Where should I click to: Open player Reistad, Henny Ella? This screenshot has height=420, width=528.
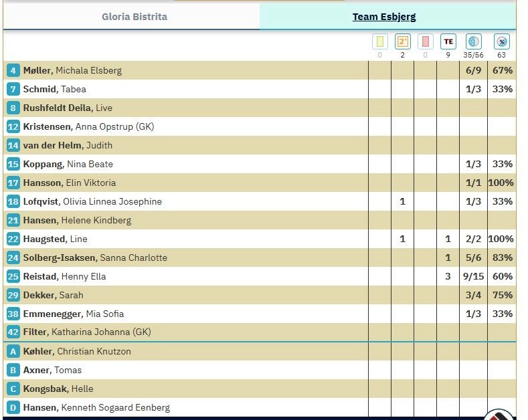pos(64,276)
